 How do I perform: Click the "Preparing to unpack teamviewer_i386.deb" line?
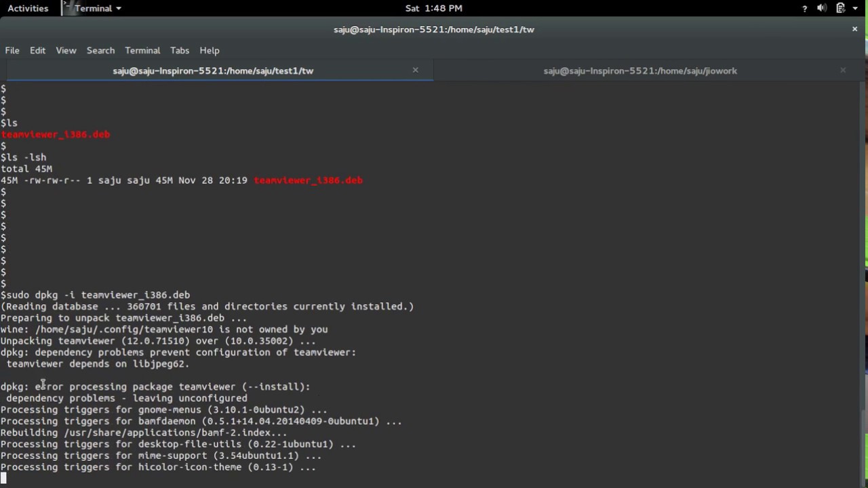click(123, 318)
